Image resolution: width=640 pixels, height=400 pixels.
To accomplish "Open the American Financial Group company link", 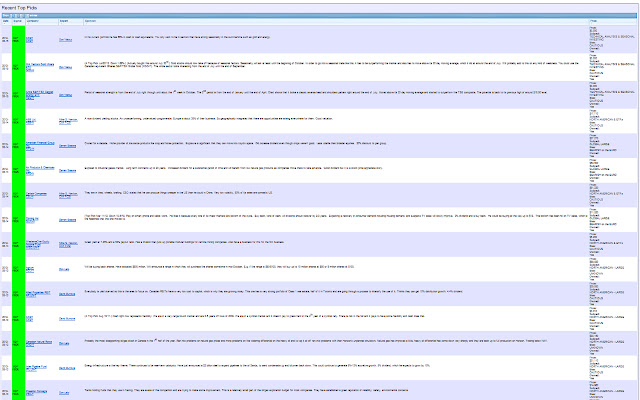I will tap(40, 144).
